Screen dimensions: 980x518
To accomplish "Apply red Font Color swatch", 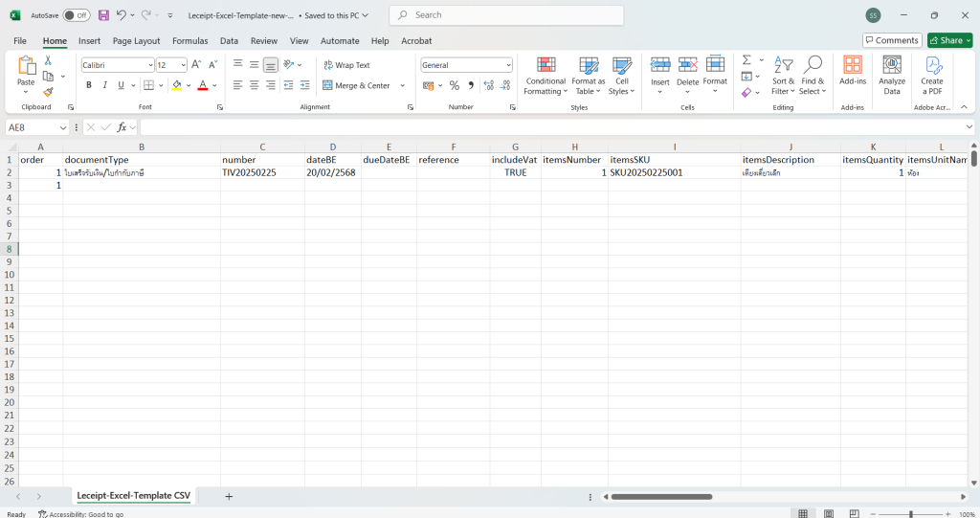I will [x=203, y=85].
